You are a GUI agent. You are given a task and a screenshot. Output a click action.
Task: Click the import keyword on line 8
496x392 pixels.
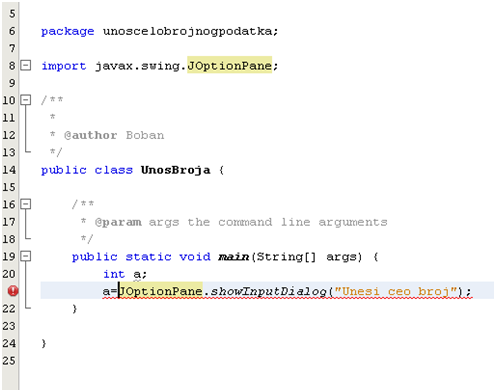64,66
